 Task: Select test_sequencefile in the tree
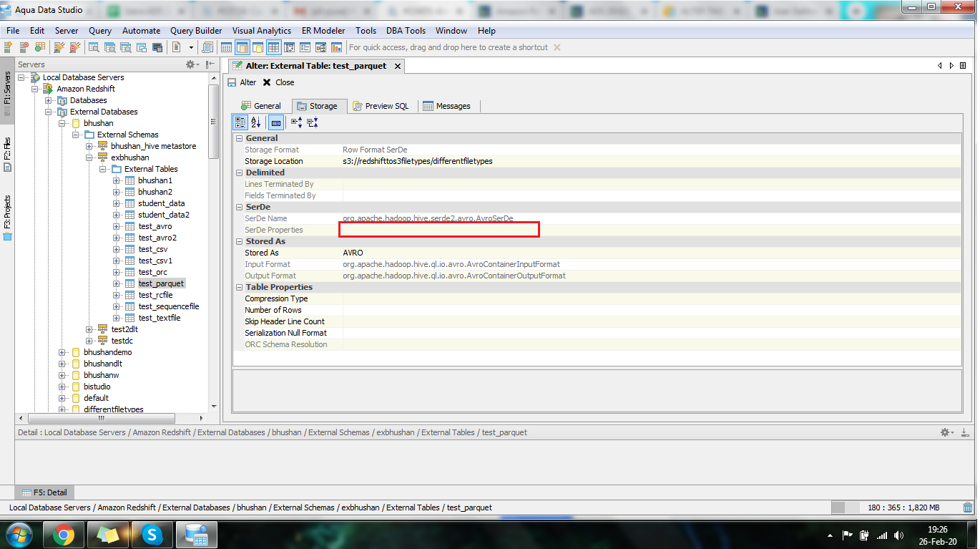169,306
